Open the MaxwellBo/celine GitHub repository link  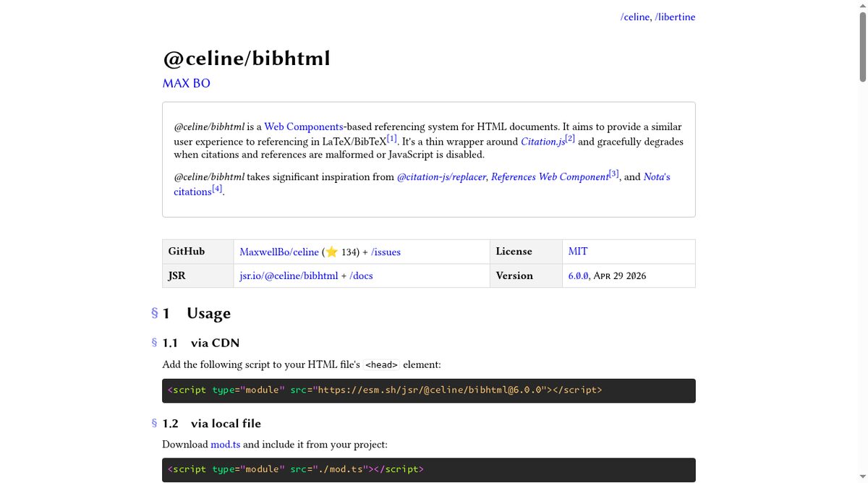(279, 252)
